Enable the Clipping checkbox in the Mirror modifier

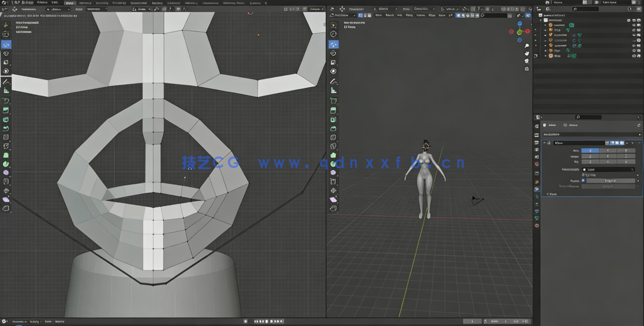pos(583,175)
